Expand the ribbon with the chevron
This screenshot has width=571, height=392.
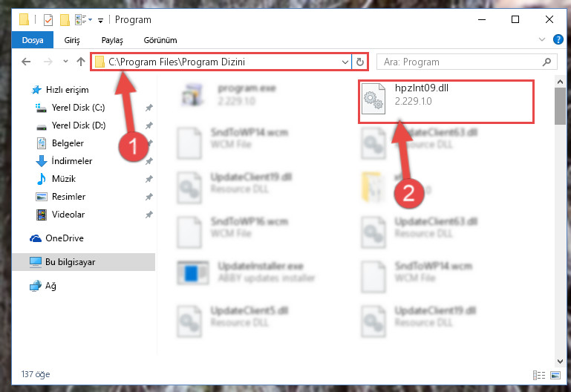pos(542,39)
